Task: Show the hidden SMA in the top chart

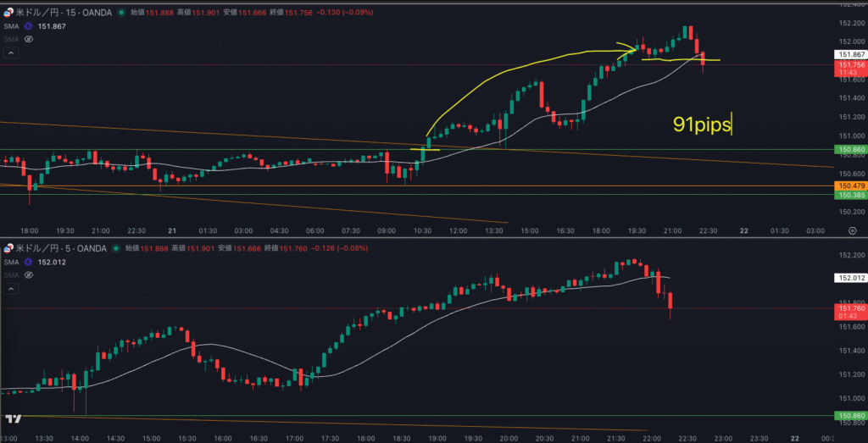Action: click(x=28, y=39)
